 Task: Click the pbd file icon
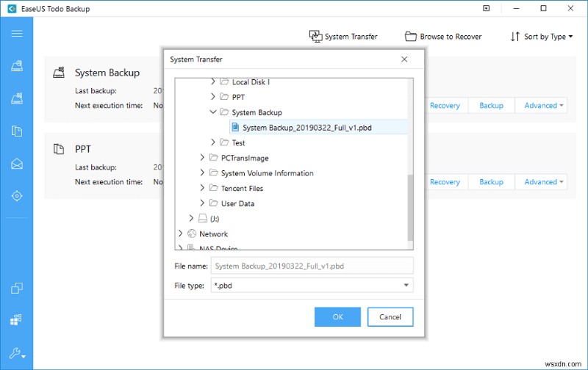coord(235,127)
